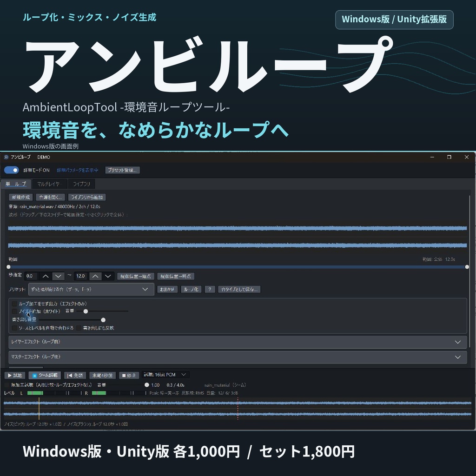Screen dimensions: 476x476
Task: Click the L level meter
Action: [x=55, y=393]
